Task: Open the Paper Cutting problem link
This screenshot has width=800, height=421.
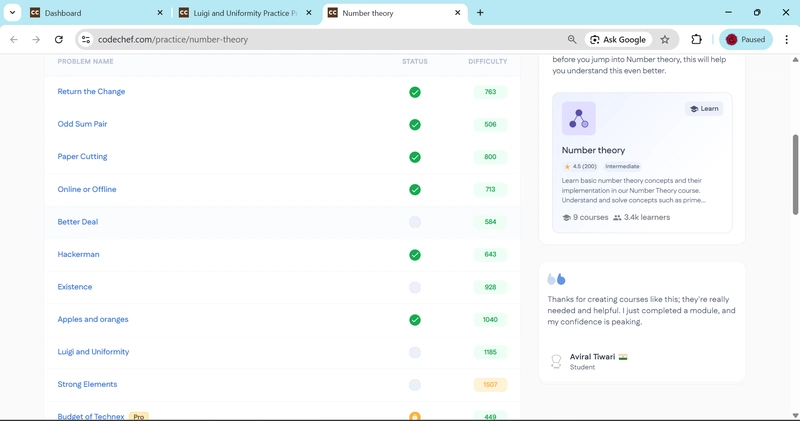Action: [x=82, y=157]
